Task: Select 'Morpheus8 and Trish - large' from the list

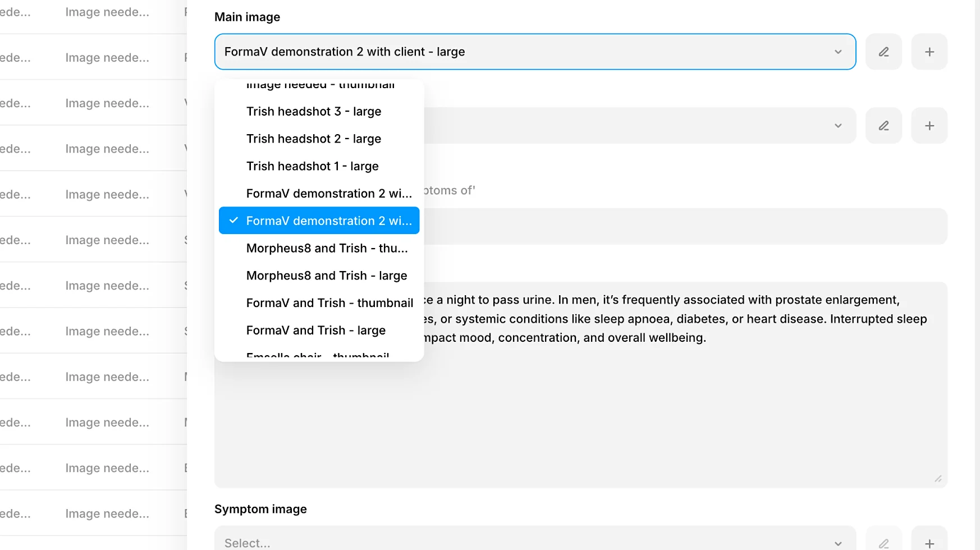Action: click(x=327, y=276)
